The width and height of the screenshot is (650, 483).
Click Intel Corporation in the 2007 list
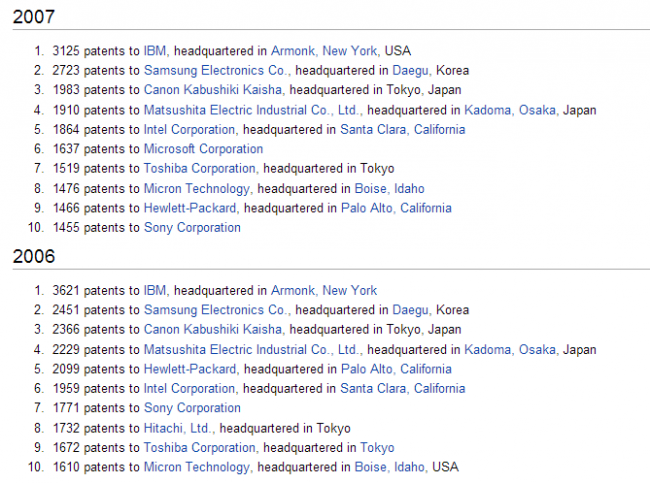[190, 129]
